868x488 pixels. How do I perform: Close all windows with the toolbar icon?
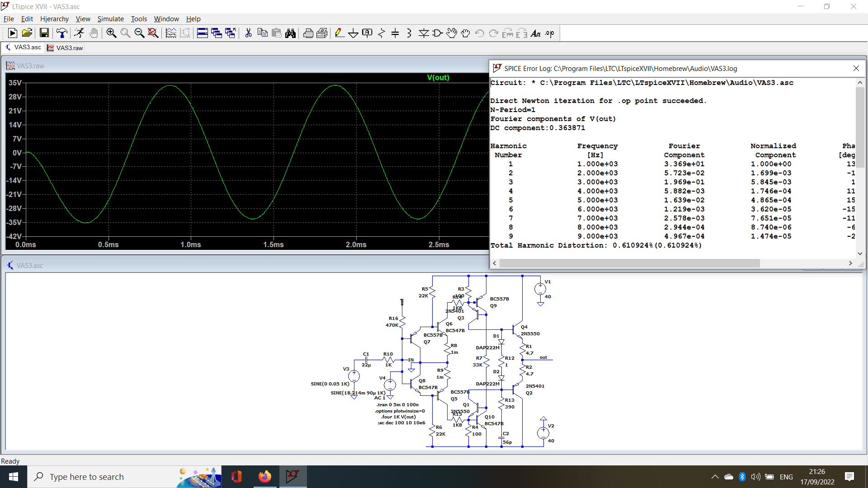click(231, 33)
